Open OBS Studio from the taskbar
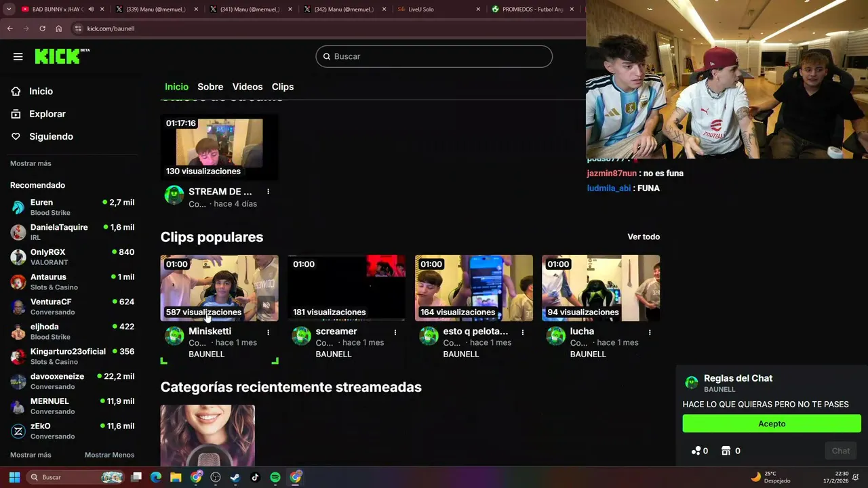 point(216,477)
